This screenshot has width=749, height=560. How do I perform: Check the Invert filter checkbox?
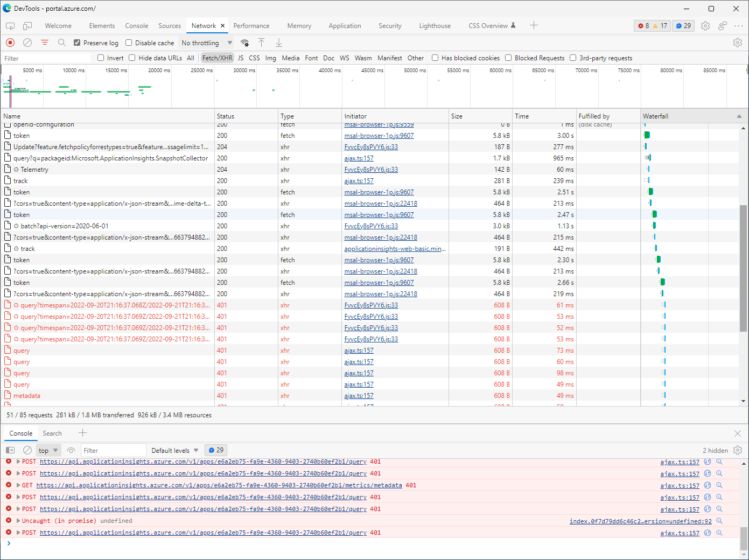click(101, 58)
